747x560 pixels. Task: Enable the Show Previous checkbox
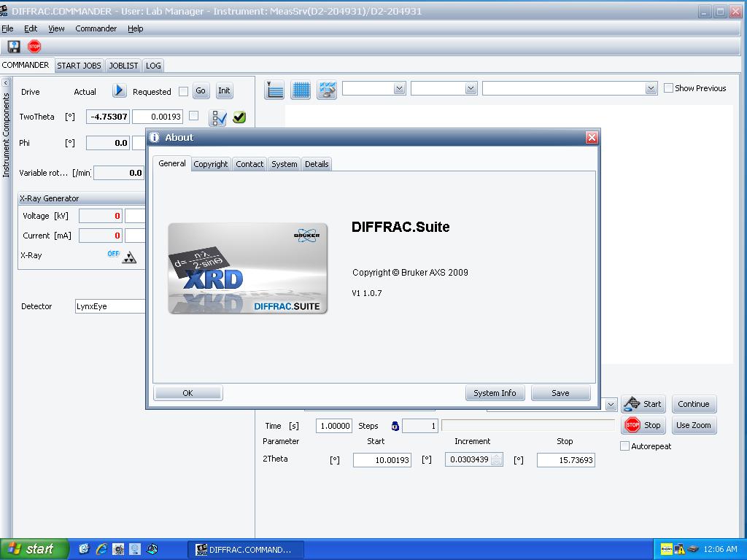point(668,87)
